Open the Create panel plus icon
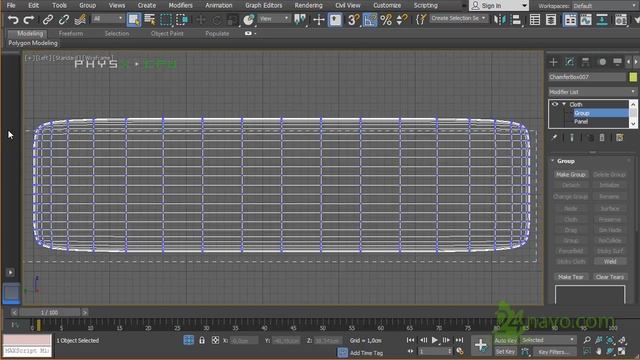640x360 pixels. pos(553,62)
